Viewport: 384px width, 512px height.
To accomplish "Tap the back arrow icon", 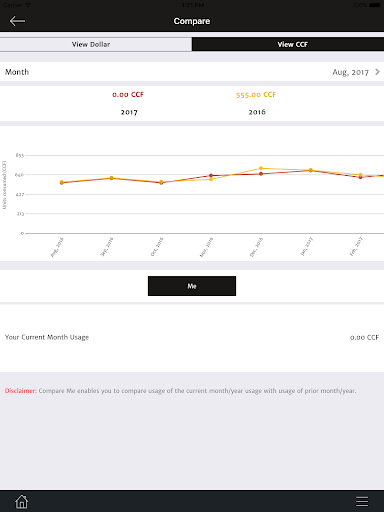I will pos(17,21).
